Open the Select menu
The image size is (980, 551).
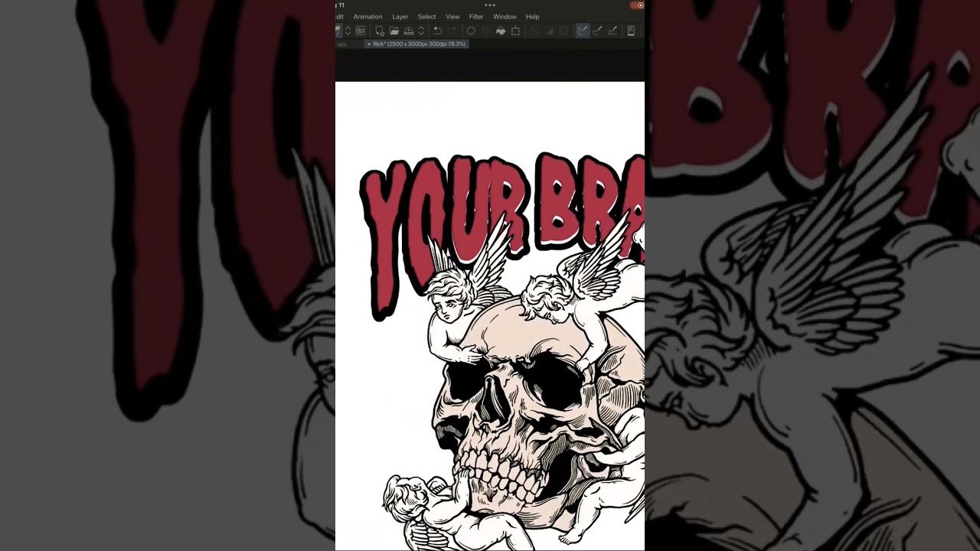(427, 17)
